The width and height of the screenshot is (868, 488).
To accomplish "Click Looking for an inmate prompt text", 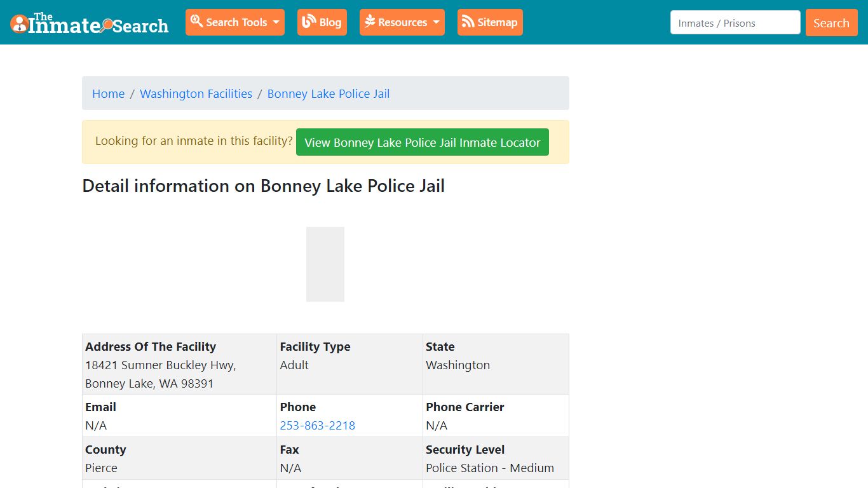I will pos(194,140).
